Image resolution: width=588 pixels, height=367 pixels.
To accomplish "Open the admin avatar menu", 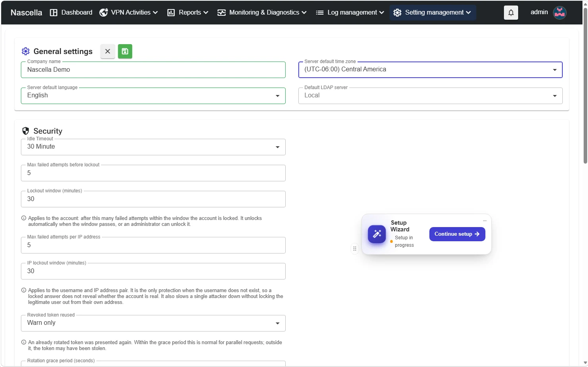I will pyautogui.click(x=560, y=13).
